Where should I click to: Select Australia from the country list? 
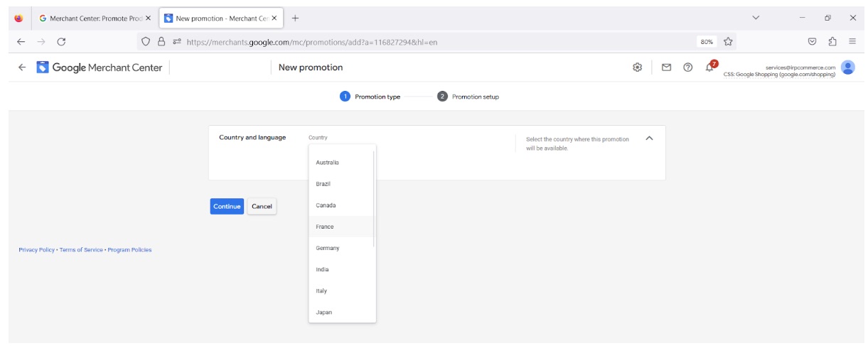pyautogui.click(x=328, y=163)
